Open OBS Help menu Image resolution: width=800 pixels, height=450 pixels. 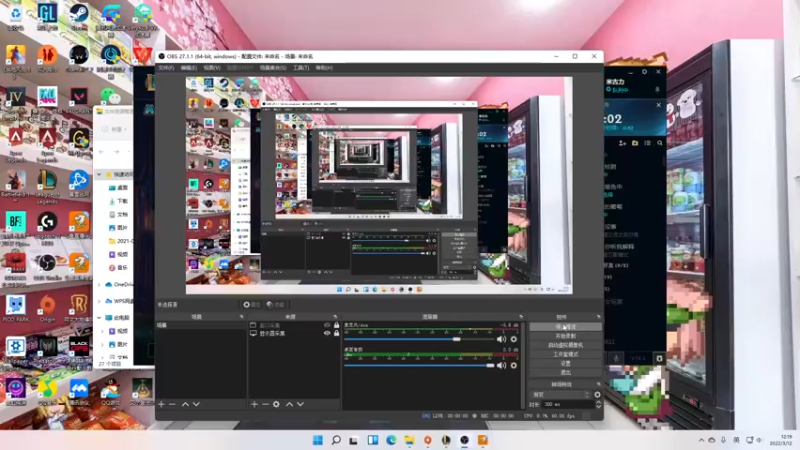[x=324, y=68]
